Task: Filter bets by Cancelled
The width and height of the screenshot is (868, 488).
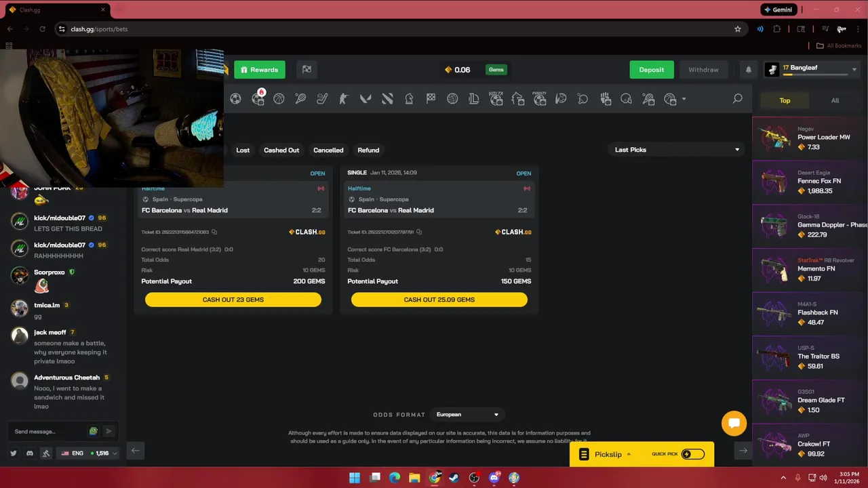Action: 328,150
